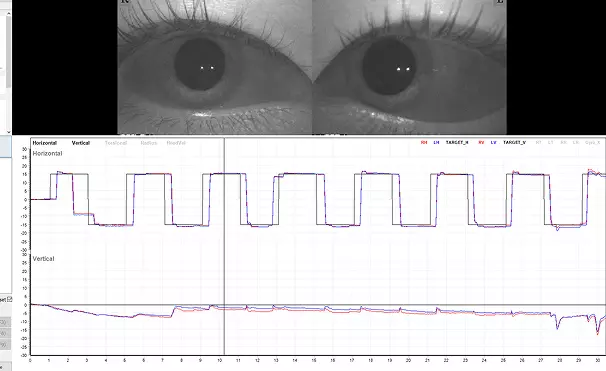Click the left eye video frame
Screen dimensions: 606x371
[x=409, y=67]
